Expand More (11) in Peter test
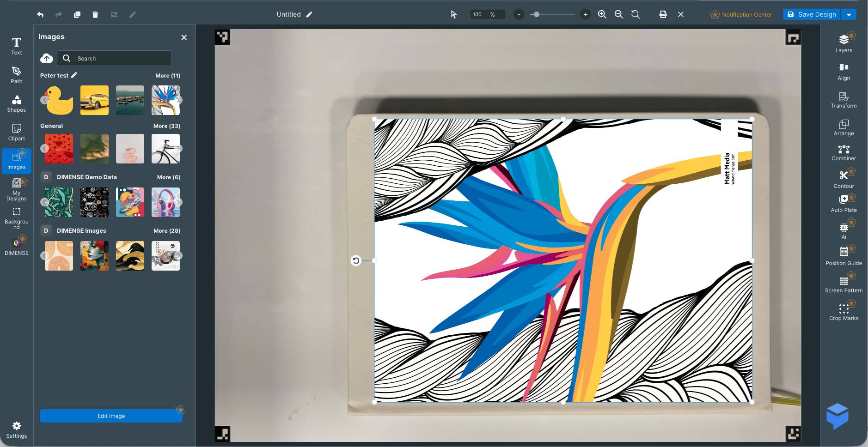This screenshot has height=447, width=868. (168, 76)
